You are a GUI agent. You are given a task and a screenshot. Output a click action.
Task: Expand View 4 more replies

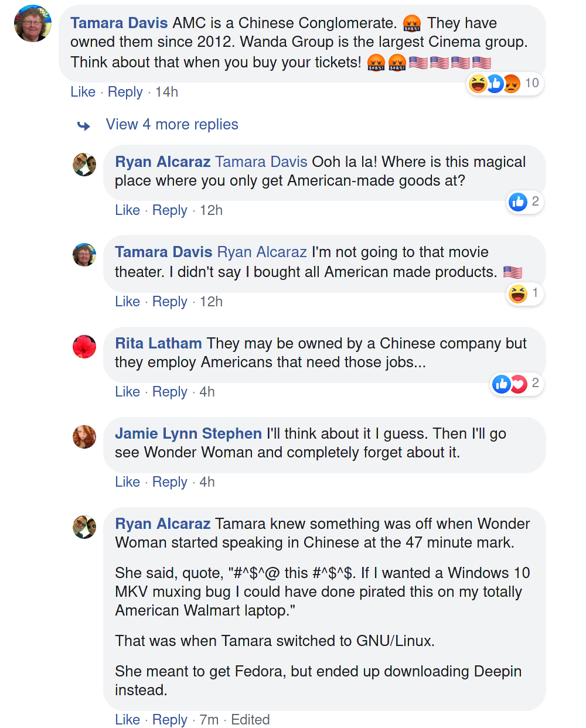(172, 125)
